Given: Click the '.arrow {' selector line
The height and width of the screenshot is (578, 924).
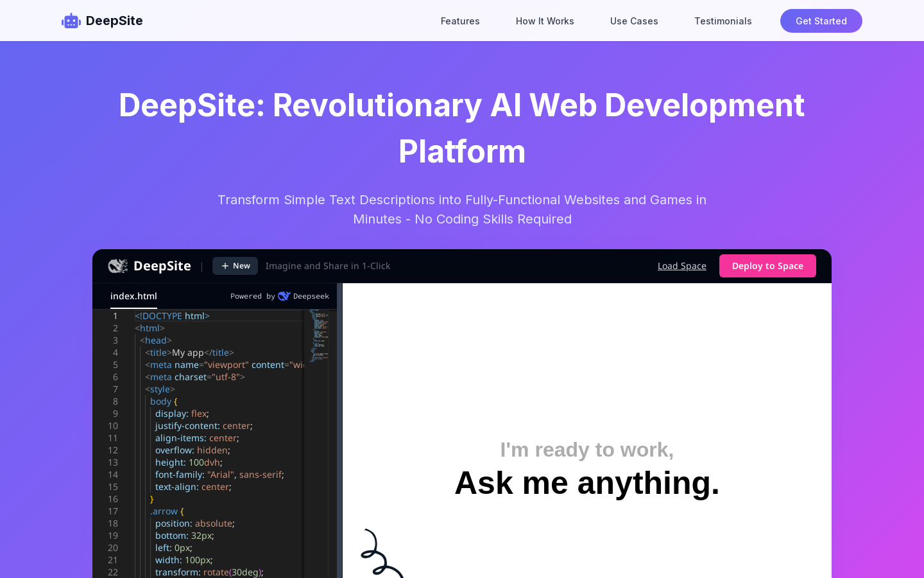Looking at the screenshot, I should pyautogui.click(x=167, y=511).
